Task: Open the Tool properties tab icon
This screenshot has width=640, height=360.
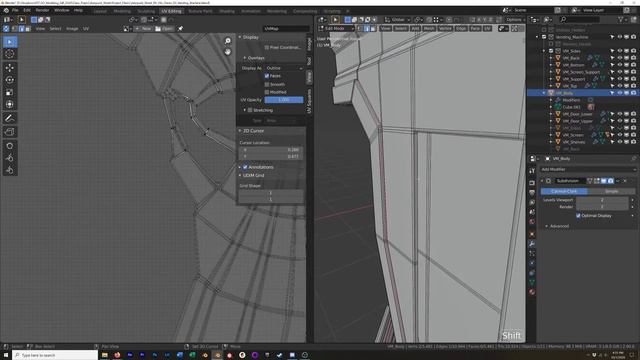Action: pos(532,171)
